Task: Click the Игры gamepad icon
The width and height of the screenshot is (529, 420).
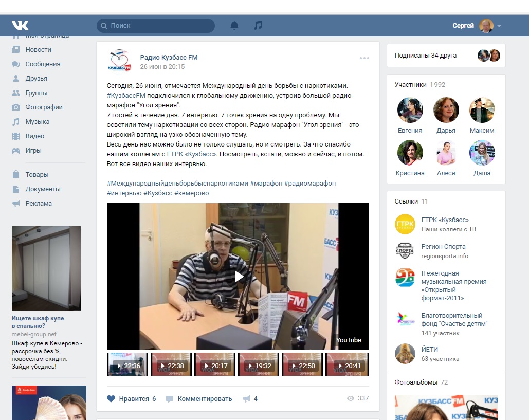Action: pos(16,151)
